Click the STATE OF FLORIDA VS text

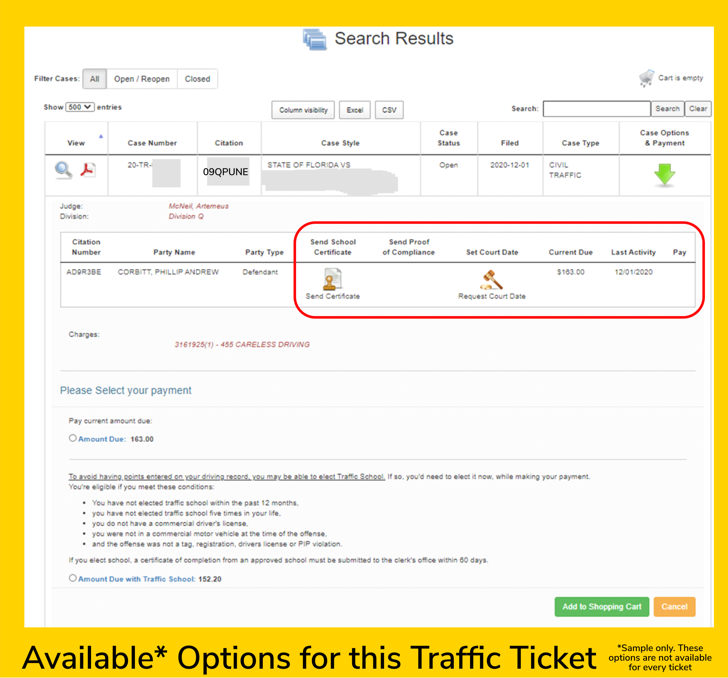309,165
